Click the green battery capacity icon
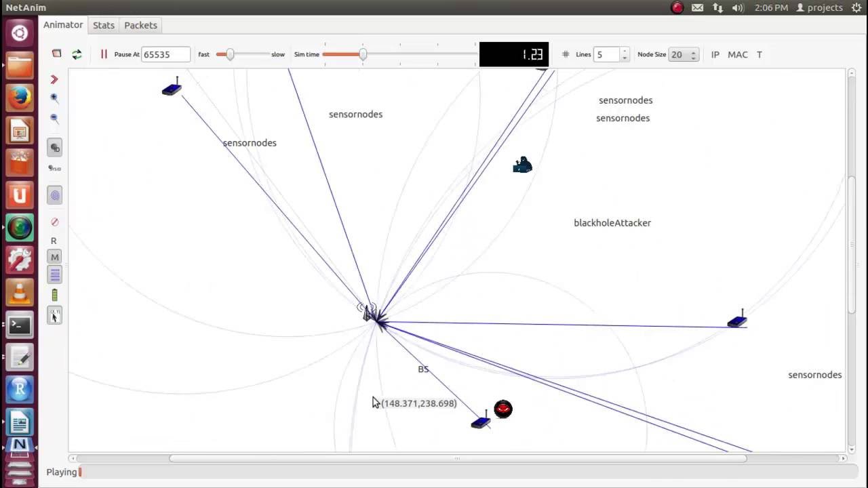Viewport: 868px width, 488px height. coord(55,295)
